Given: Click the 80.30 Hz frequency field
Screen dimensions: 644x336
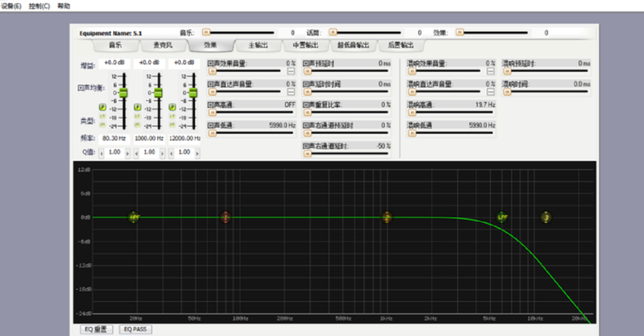Looking at the screenshot, I should click(114, 139).
